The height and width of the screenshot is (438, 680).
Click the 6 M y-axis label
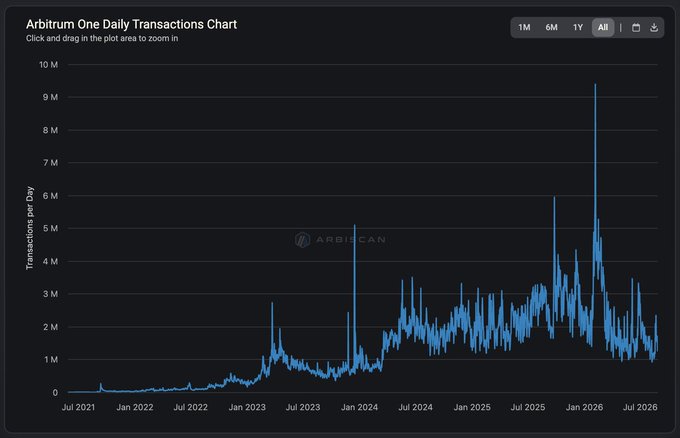click(x=50, y=196)
